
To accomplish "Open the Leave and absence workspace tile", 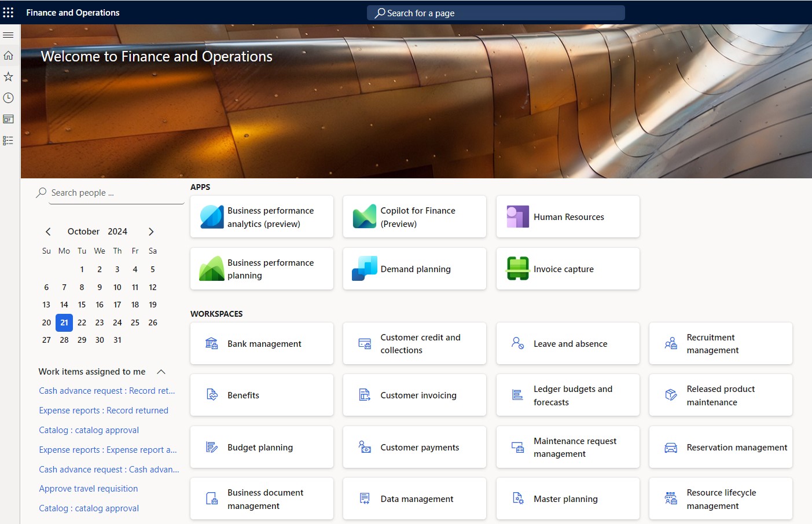I will (x=568, y=343).
